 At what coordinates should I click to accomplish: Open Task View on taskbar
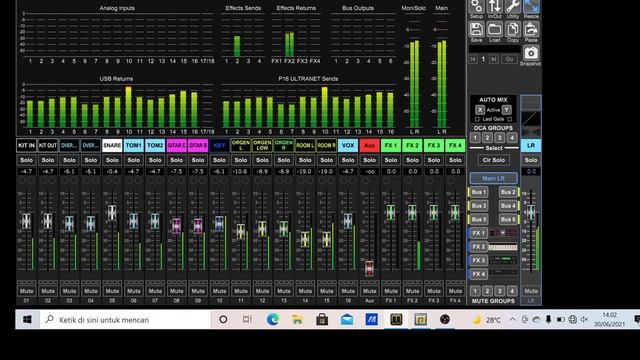point(247,320)
